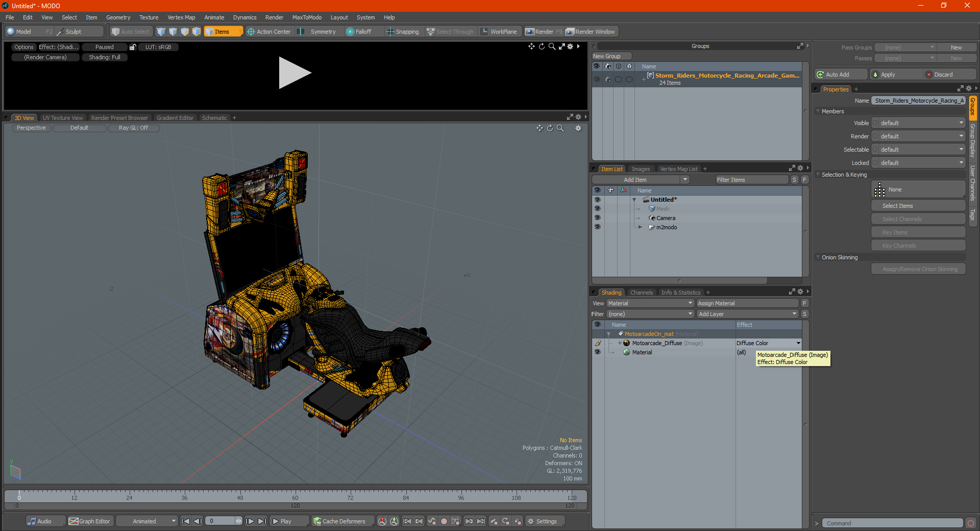Switch to the Images tab
Screen dimensions: 980x531
click(x=641, y=169)
